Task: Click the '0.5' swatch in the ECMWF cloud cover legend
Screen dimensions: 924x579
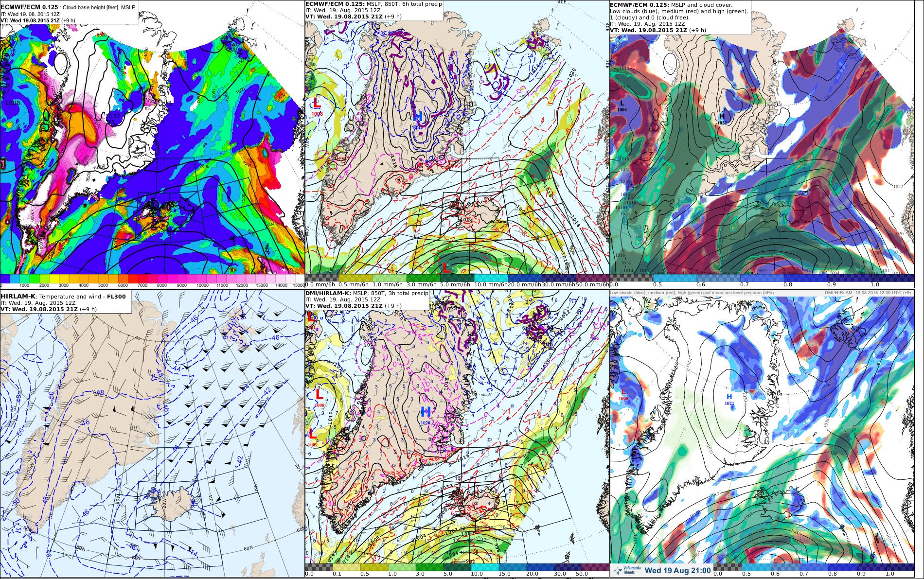Action: point(675,277)
